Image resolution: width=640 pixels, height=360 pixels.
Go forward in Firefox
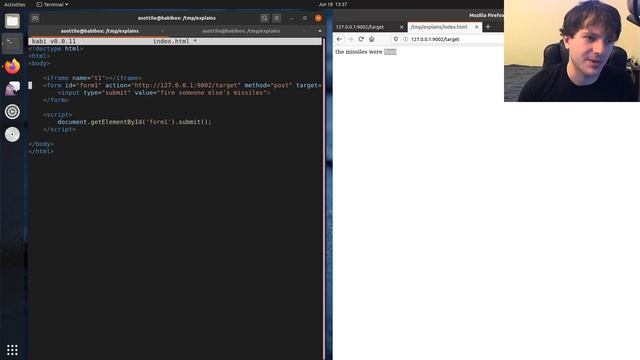tap(350, 39)
